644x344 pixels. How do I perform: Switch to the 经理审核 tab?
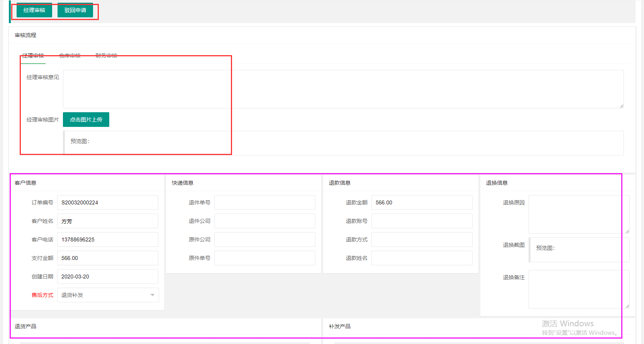coord(33,56)
